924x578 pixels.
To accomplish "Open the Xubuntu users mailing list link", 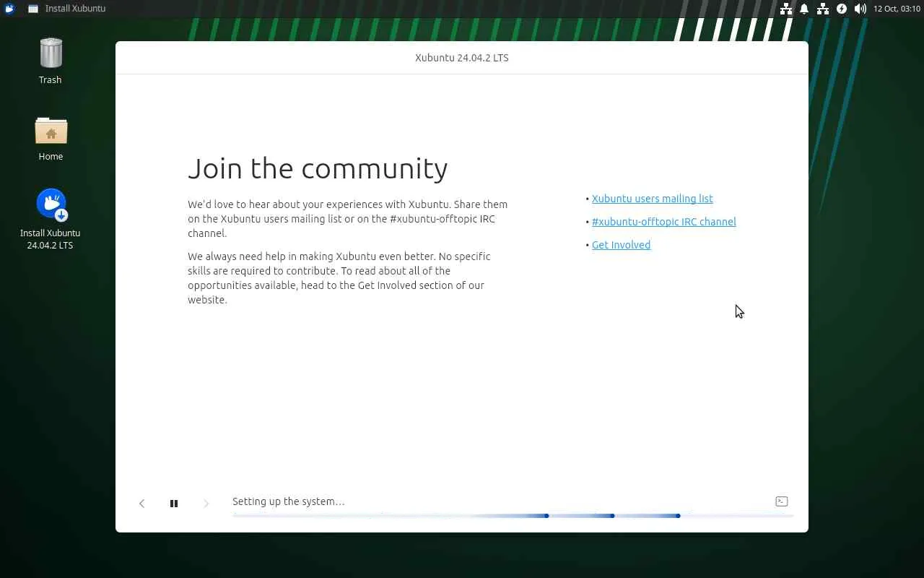I will [653, 199].
